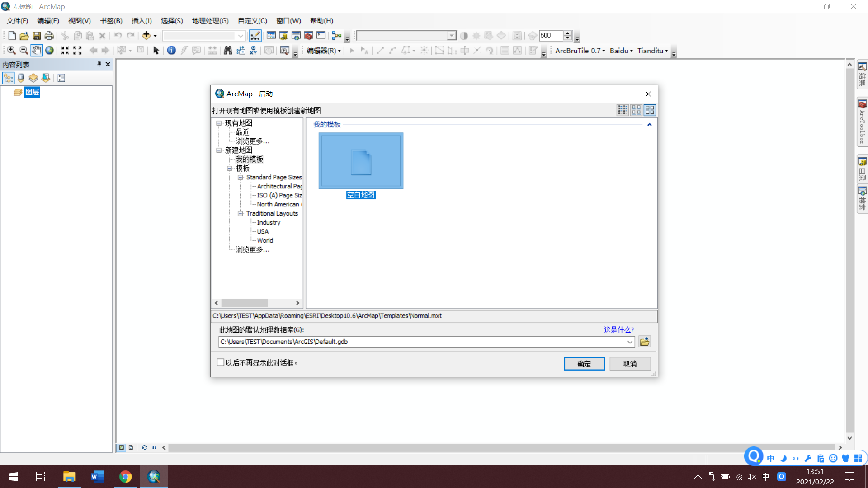Image resolution: width=868 pixels, height=488 pixels.
Task: Open Word from the taskbar
Action: tap(97, 477)
